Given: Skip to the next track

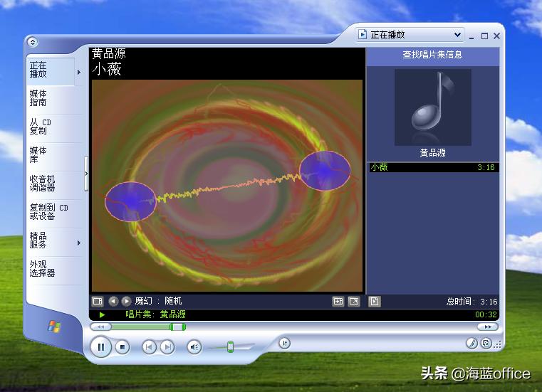Looking at the screenshot, I should coord(167,346).
